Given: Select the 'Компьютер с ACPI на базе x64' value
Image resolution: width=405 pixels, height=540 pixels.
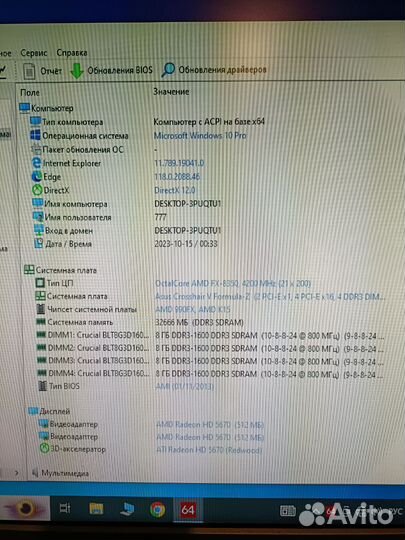Looking at the screenshot, I should coord(209,122).
